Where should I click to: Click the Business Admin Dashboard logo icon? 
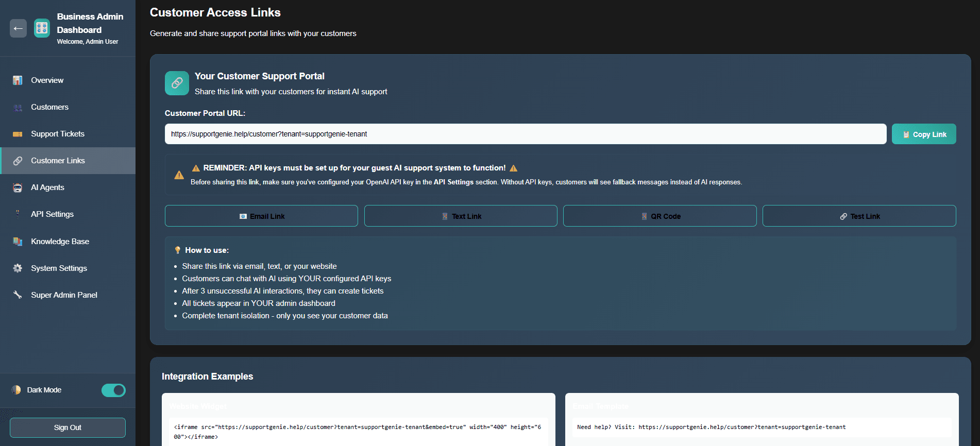coord(42,28)
